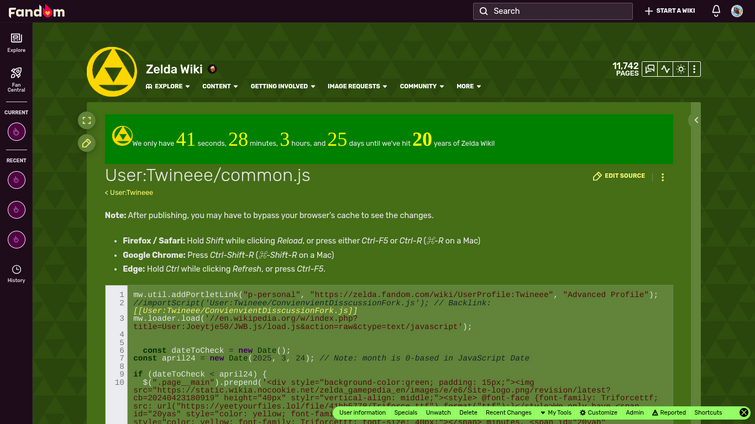Click the countdown '20' years number

pos(422,140)
